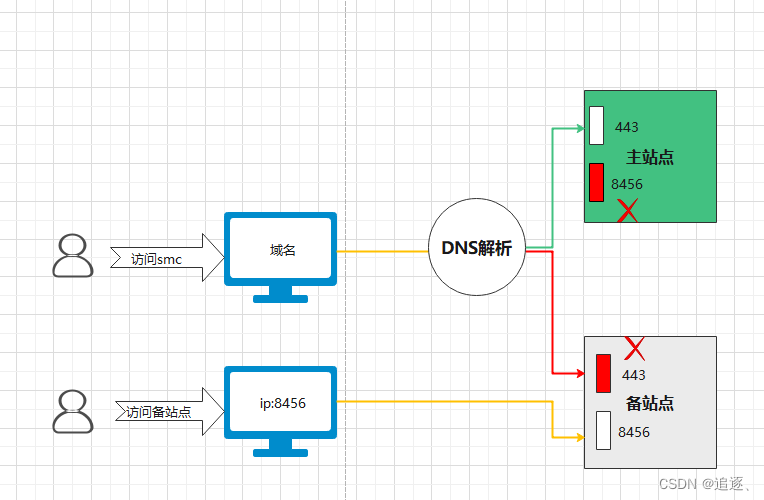Viewport: 764px width, 500px height.
Task: Click the red 443 port rectangle in 备站点
Action: [x=603, y=373]
